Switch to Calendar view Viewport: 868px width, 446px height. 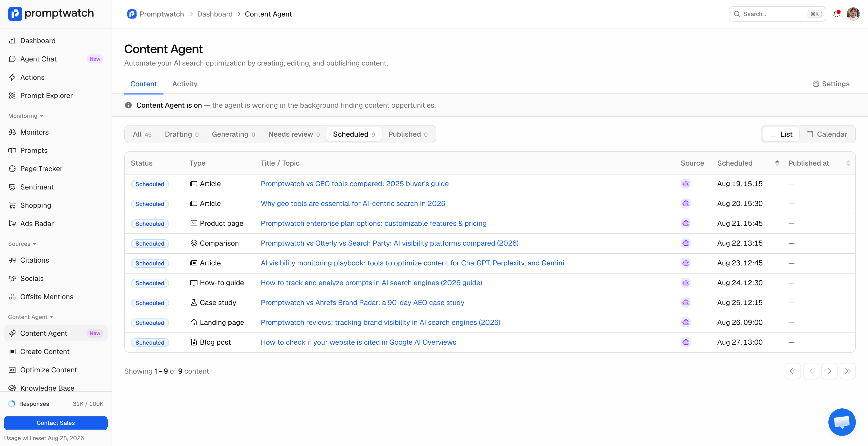tap(827, 134)
